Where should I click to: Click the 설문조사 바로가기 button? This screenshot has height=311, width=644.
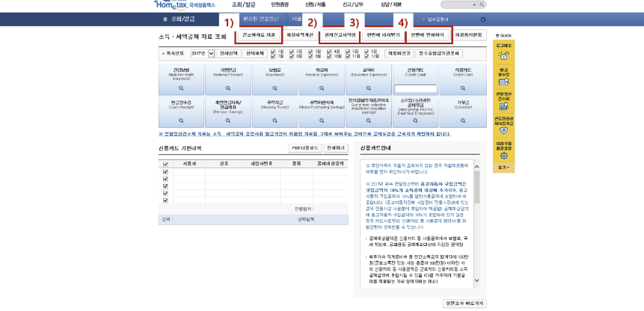pos(464,304)
